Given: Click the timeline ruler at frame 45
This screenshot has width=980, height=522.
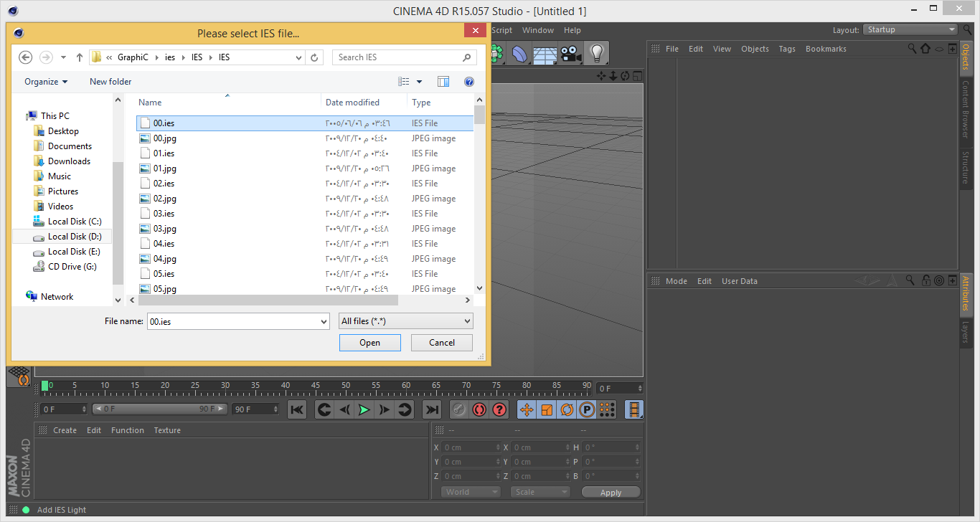Looking at the screenshot, I should (x=316, y=389).
